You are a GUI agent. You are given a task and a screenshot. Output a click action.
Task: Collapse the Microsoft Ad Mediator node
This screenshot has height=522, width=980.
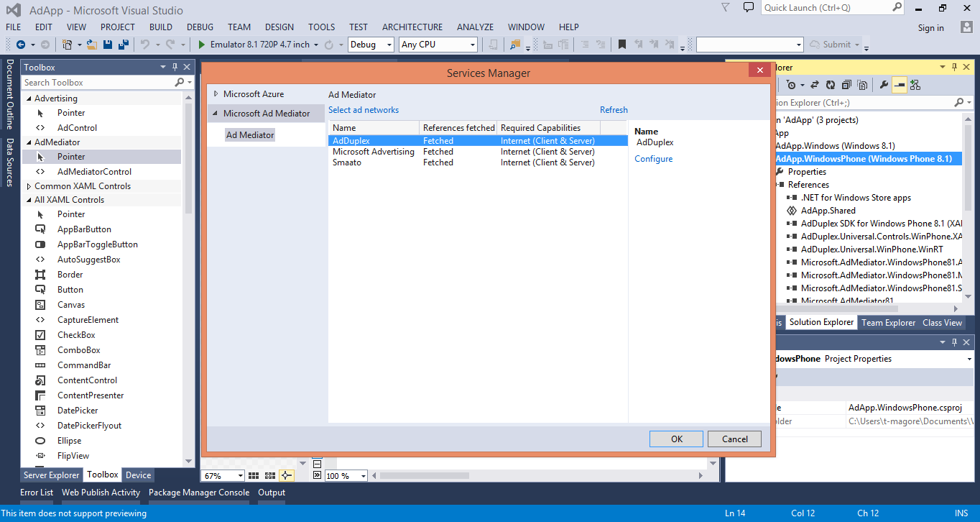pyautogui.click(x=216, y=114)
